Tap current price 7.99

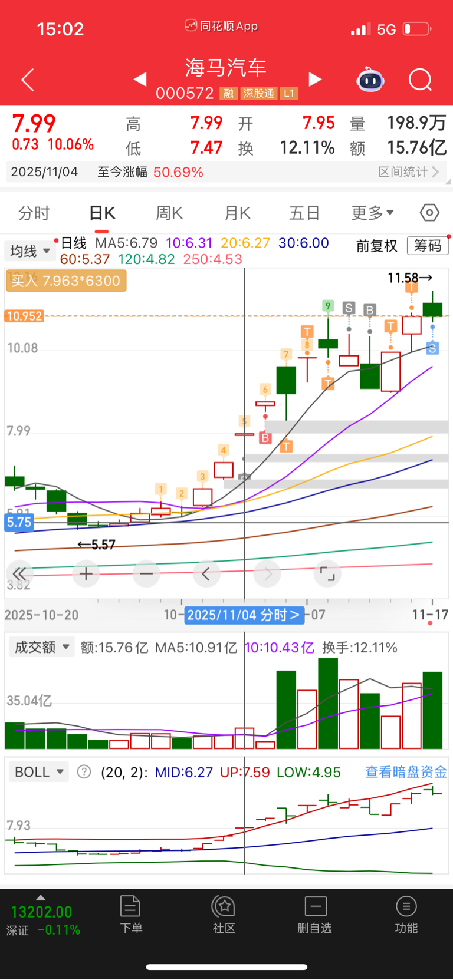pyautogui.click(x=34, y=123)
